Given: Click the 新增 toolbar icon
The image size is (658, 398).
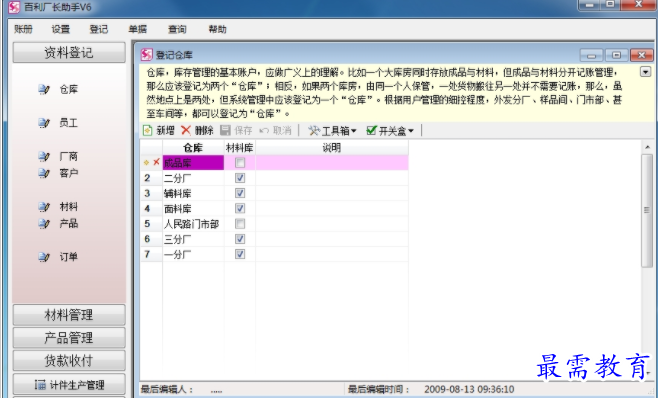Looking at the screenshot, I should click(x=147, y=131).
